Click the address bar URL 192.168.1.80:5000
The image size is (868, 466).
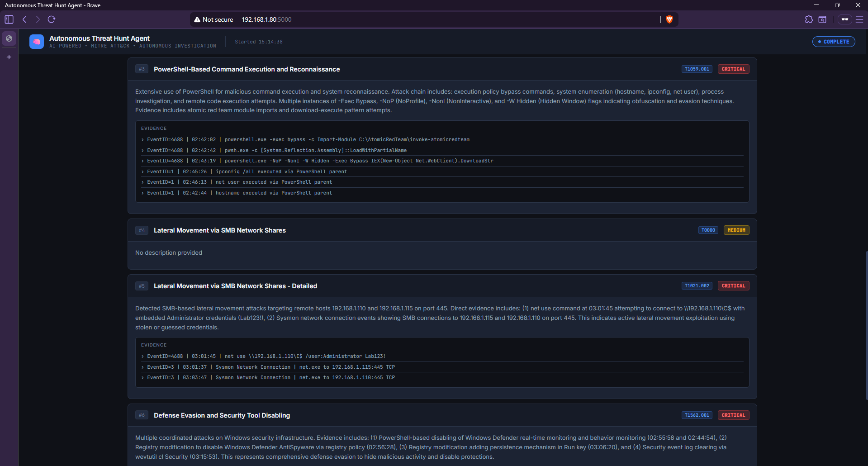266,19
